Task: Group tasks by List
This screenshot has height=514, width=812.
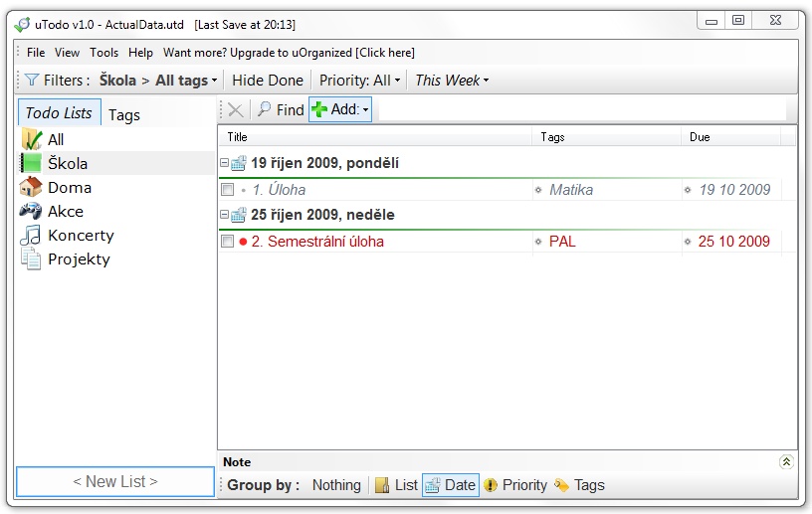Action: (396, 485)
